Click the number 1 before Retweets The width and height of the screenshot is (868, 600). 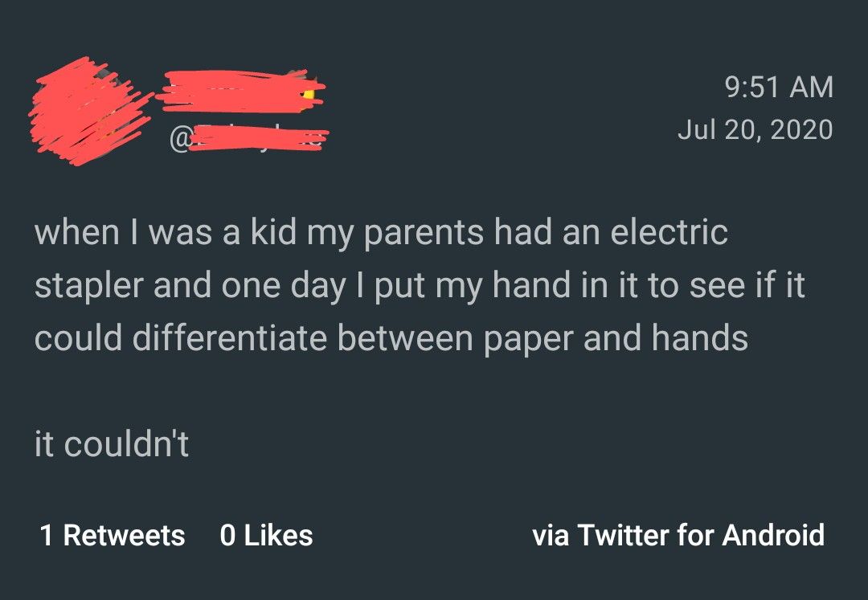pyautogui.click(x=47, y=535)
